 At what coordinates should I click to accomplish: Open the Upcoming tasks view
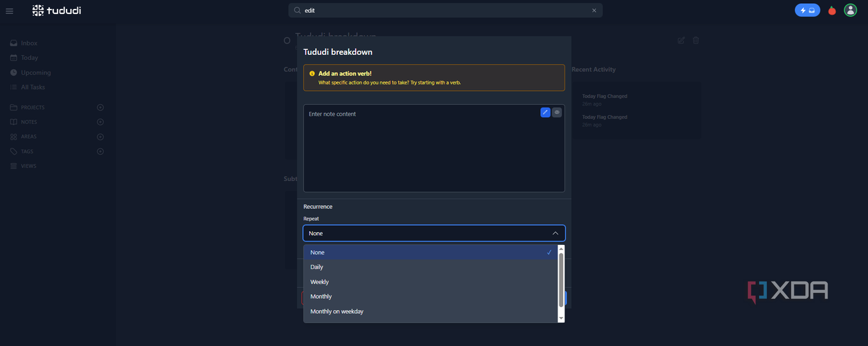tap(36, 72)
